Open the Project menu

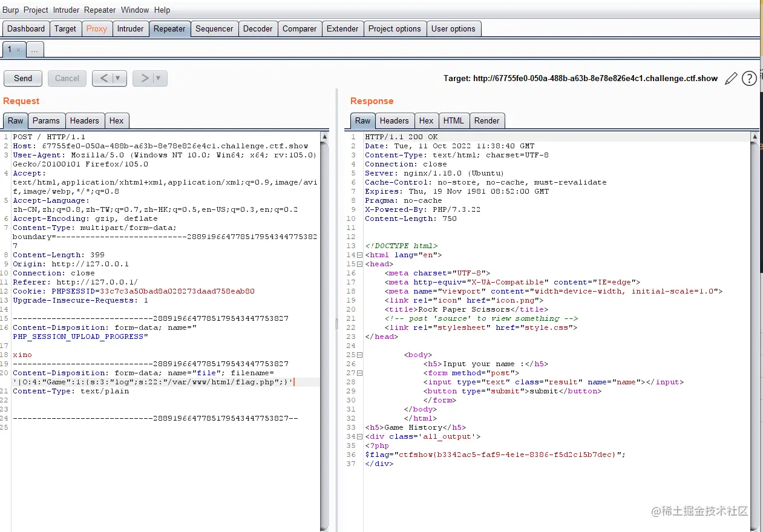(36, 10)
